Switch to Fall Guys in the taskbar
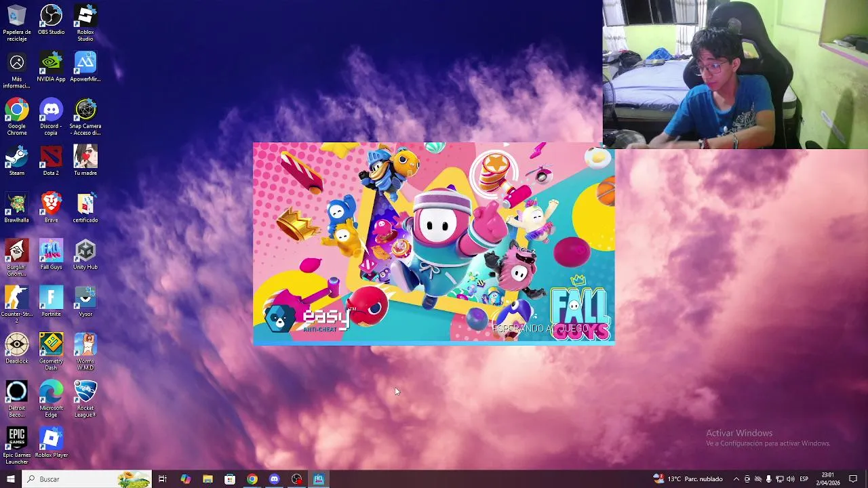This screenshot has width=868, height=488. point(319,479)
